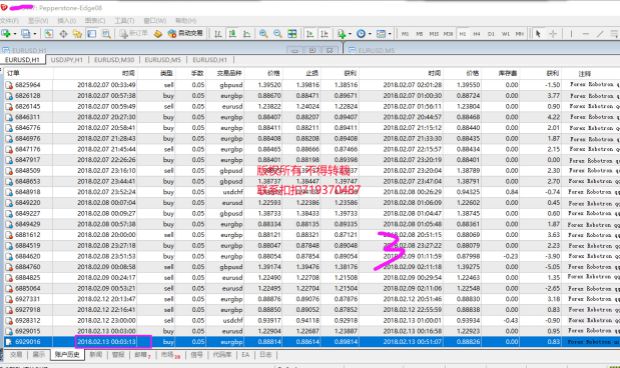Image resolution: width=620 pixels, height=368 pixels.
Task: Click the zoom in magnifier icon
Action: click(x=263, y=34)
